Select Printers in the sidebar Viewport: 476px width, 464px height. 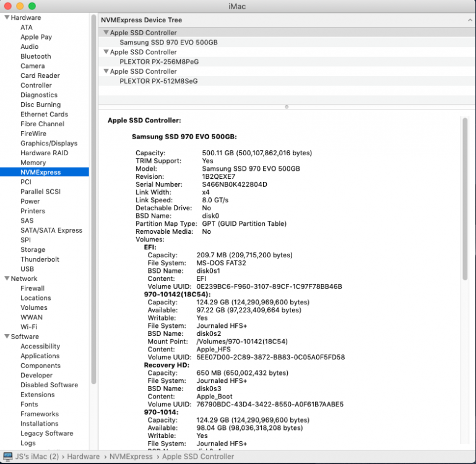[33, 211]
